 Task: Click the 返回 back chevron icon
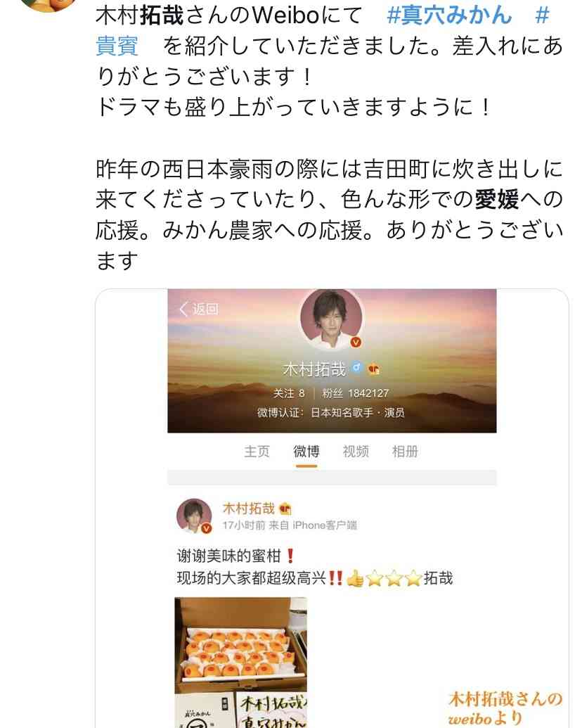pos(183,309)
